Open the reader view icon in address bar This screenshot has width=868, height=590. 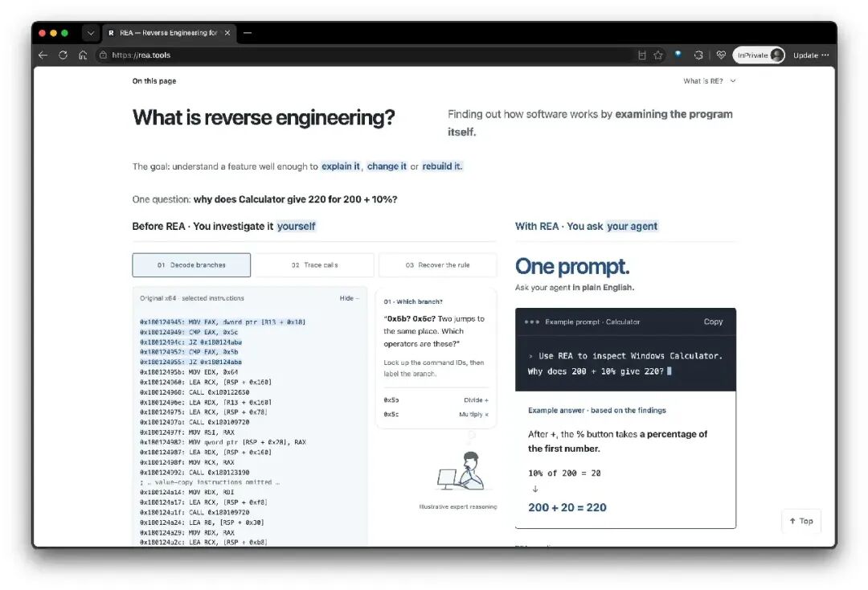pyautogui.click(x=642, y=55)
